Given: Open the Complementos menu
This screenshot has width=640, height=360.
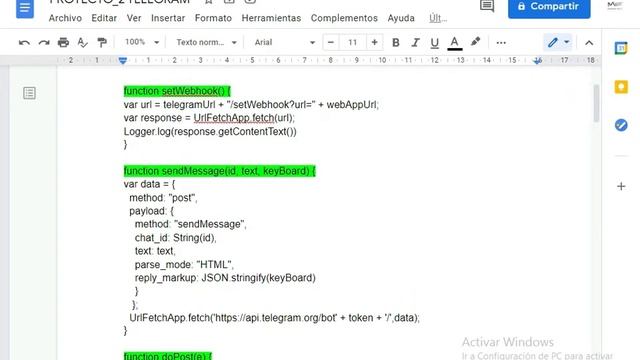Looking at the screenshot, I should pos(344,18).
